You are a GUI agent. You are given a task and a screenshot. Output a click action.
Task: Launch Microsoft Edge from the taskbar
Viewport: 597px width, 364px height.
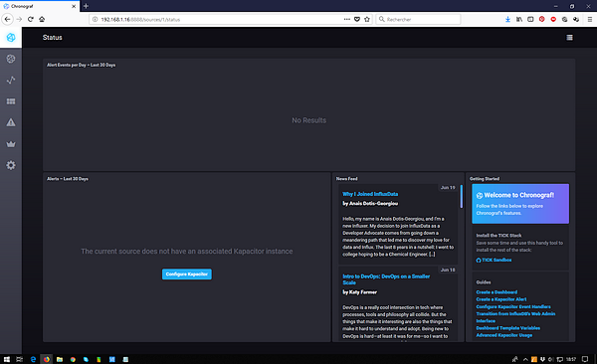[x=33, y=359]
